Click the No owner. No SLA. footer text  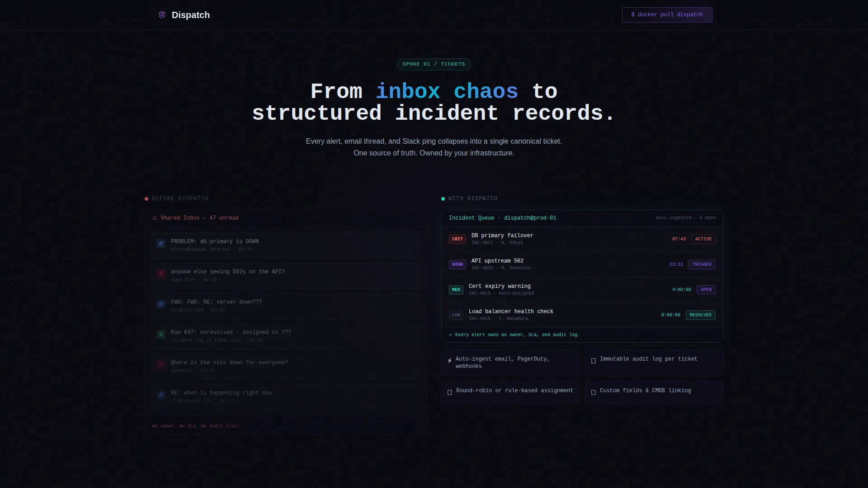point(197,426)
